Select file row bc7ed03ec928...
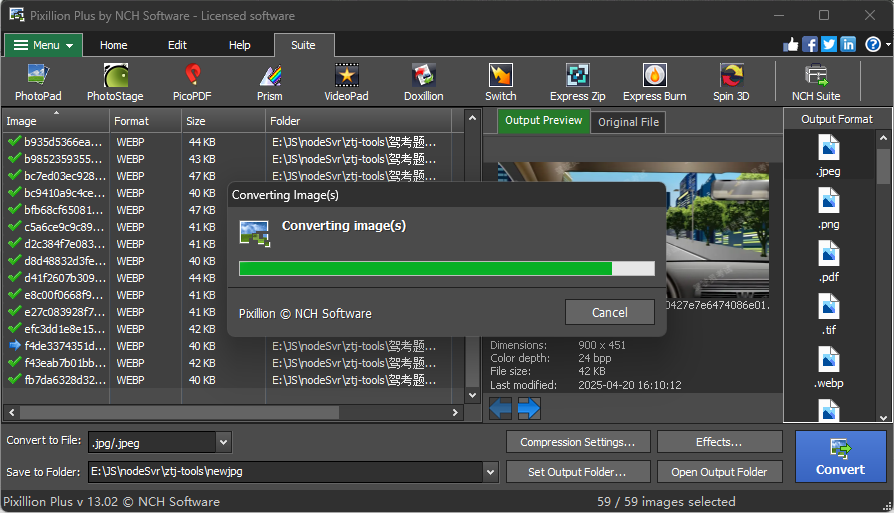This screenshot has height=513, width=894. click(234, 176)
